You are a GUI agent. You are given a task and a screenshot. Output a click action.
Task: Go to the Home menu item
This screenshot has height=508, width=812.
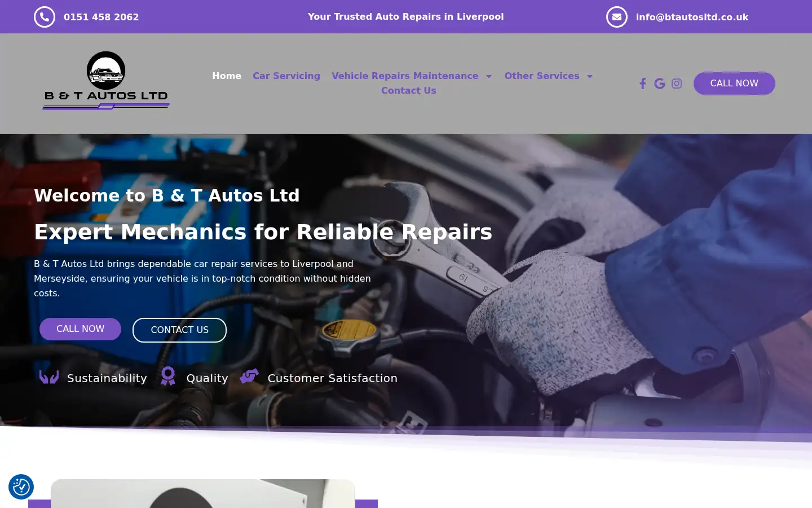click(227, 76)
